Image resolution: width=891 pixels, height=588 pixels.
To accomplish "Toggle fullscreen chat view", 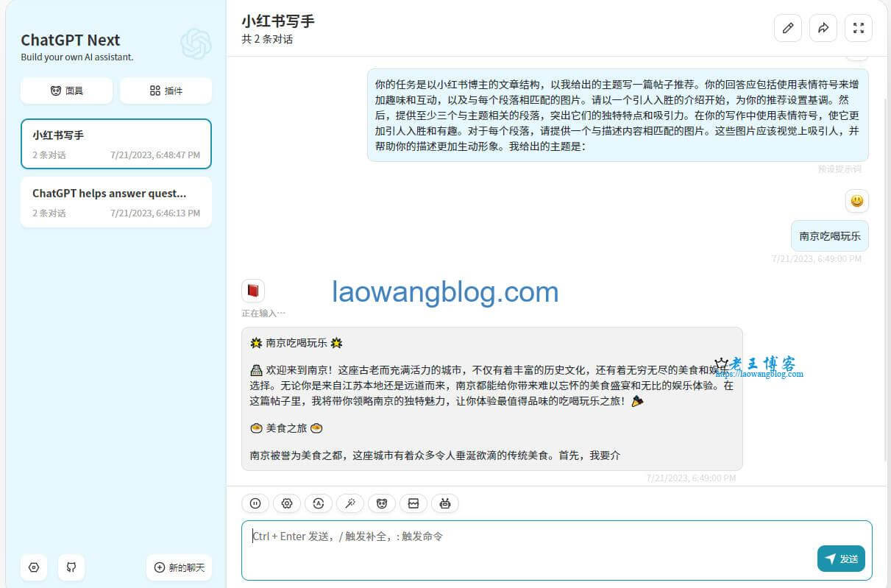I will (x=859, y=28).
